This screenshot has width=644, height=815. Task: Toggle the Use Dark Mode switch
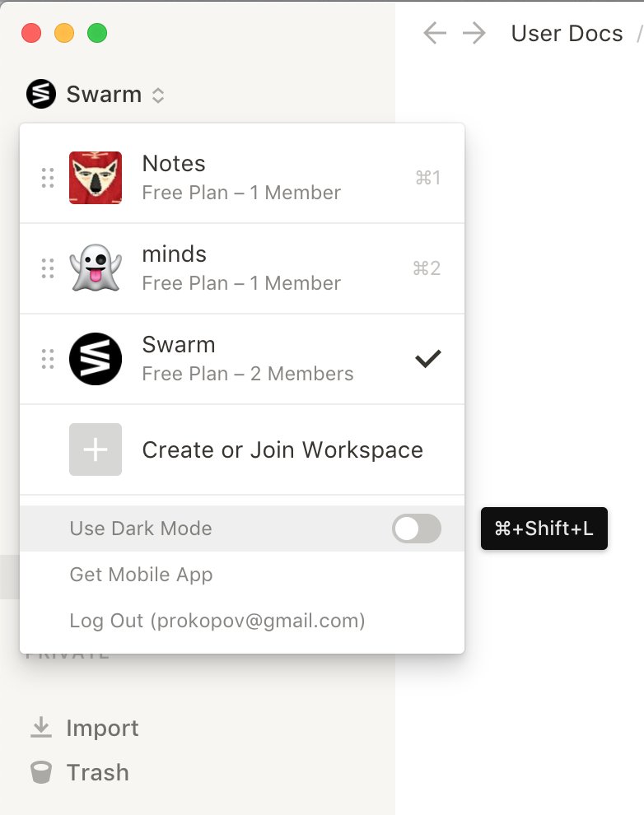417,529
